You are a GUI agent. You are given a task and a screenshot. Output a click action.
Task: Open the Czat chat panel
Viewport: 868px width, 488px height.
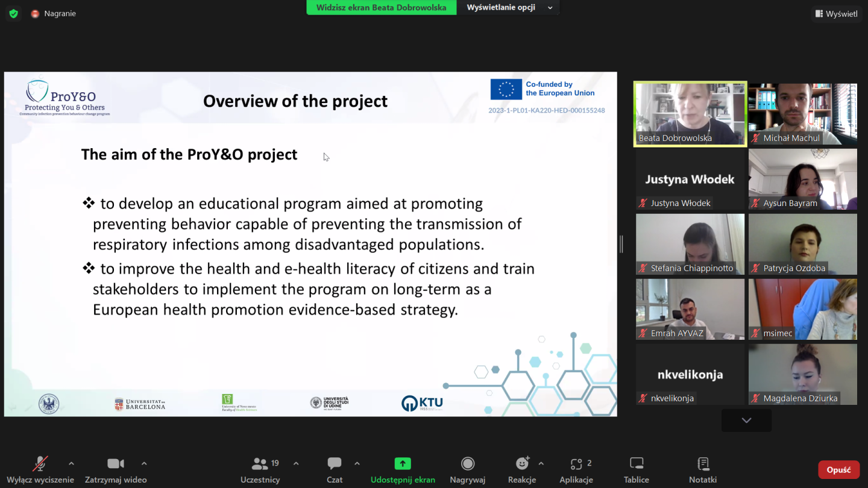pos(335,470)
